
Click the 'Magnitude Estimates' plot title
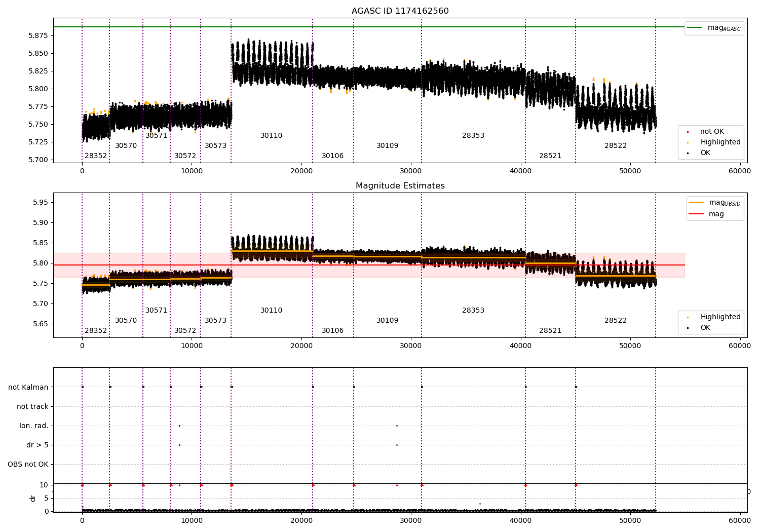pyautogui.click(x=400, y=186)
